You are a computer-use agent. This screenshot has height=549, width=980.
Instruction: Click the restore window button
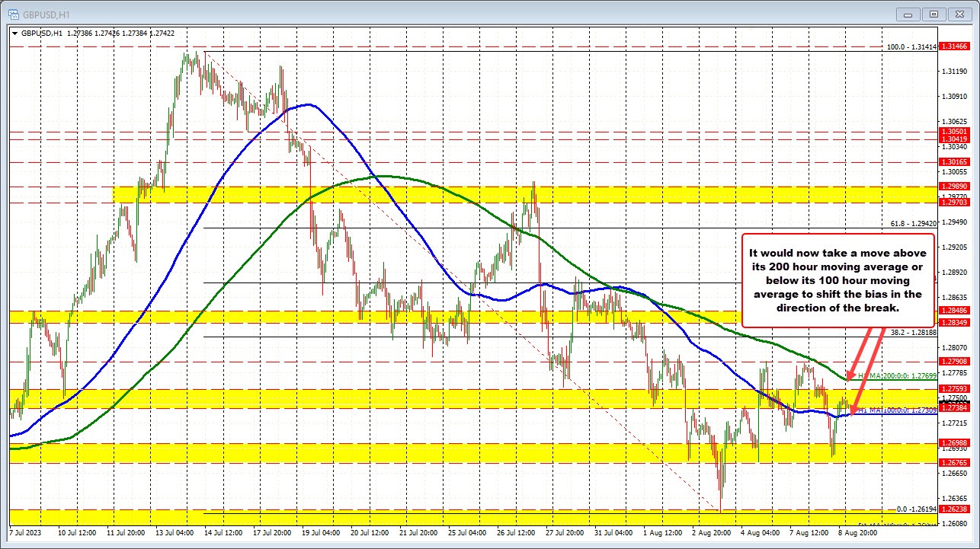[x=933, y=14]
